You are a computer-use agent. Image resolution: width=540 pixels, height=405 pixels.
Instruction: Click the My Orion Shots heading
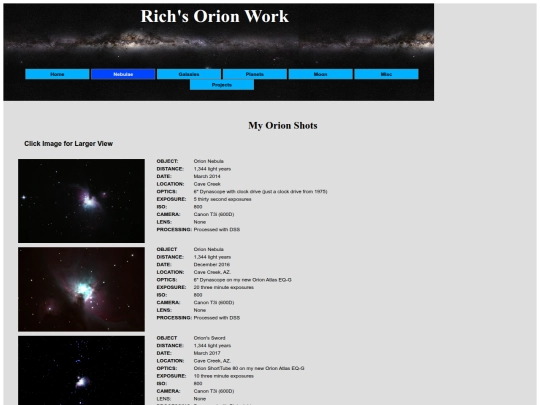[x=283, y=126]
